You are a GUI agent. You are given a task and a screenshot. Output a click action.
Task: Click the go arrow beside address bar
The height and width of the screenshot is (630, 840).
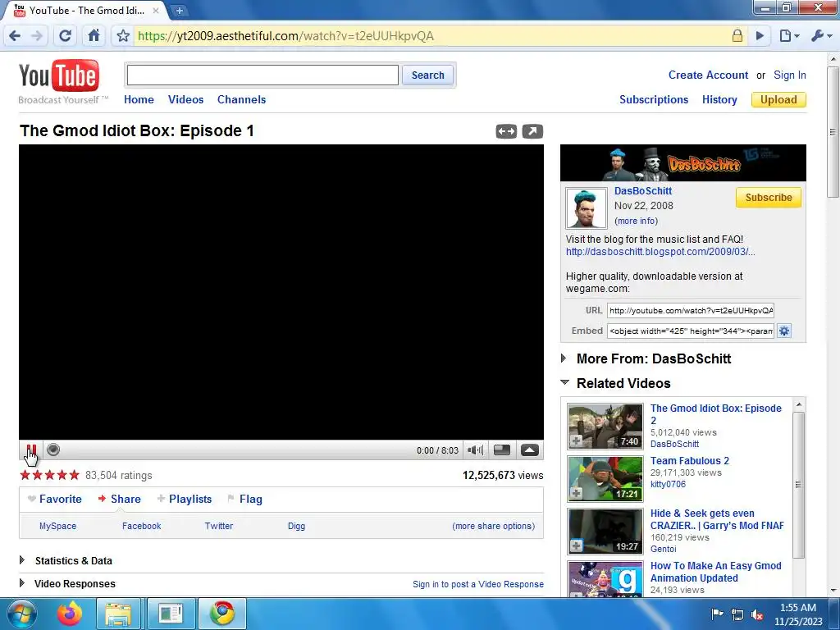tap(760, 36)
